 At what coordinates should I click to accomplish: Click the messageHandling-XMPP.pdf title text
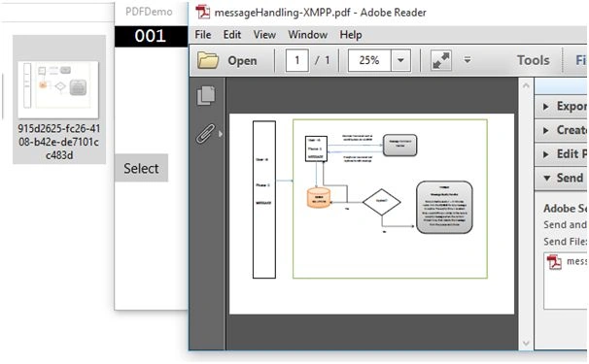[282, 13]
